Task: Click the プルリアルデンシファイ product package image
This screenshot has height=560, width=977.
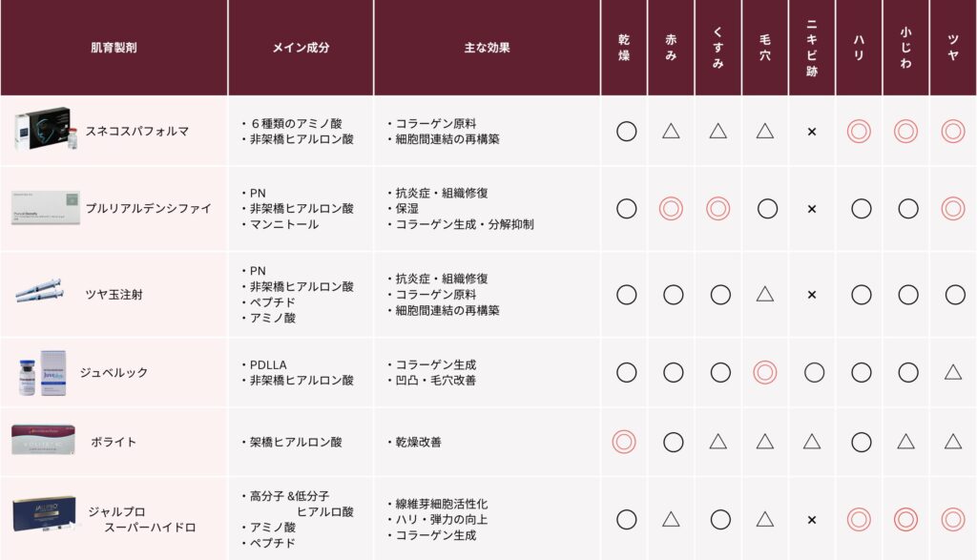Action: pos(46,208)
